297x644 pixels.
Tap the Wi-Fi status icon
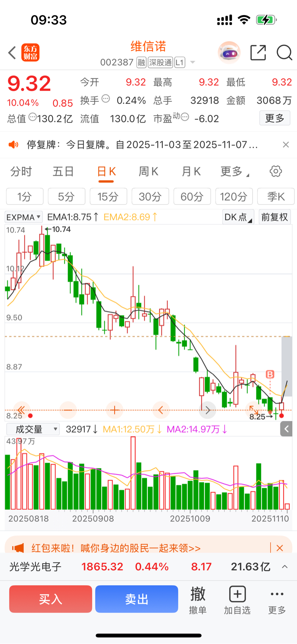coord(244,20)
